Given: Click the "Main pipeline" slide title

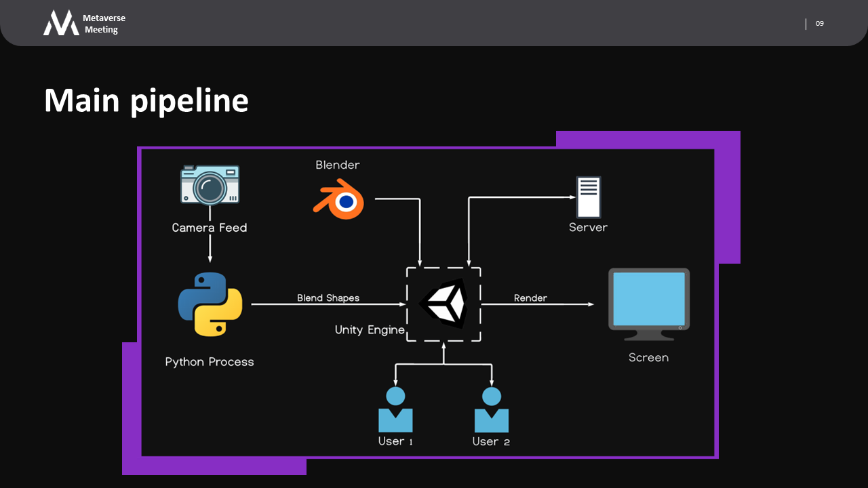Looking at the screenshot, I should 146,100.
